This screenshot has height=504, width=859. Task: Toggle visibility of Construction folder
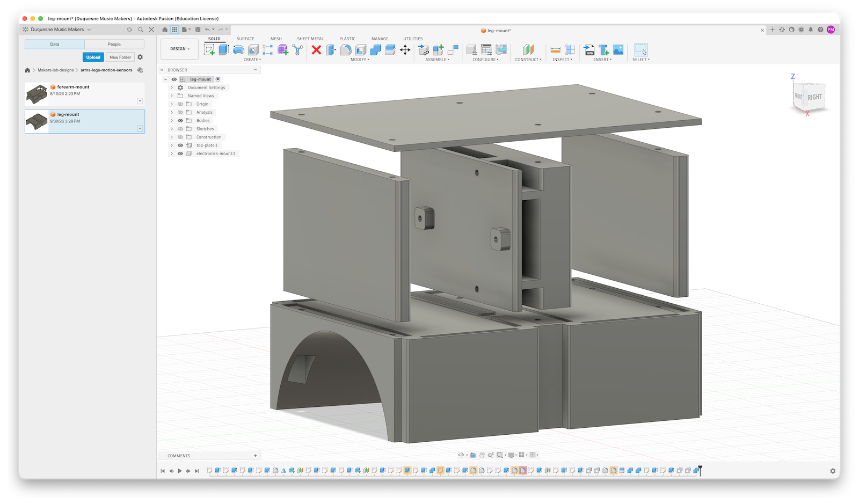click(180, 137)
